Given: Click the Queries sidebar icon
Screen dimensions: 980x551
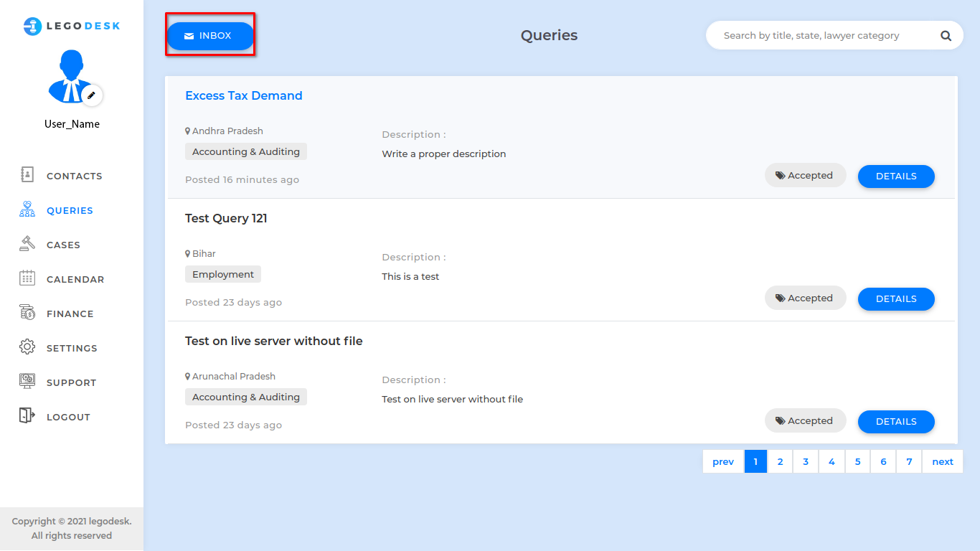Looking at the screenshot, I should 27,209.
